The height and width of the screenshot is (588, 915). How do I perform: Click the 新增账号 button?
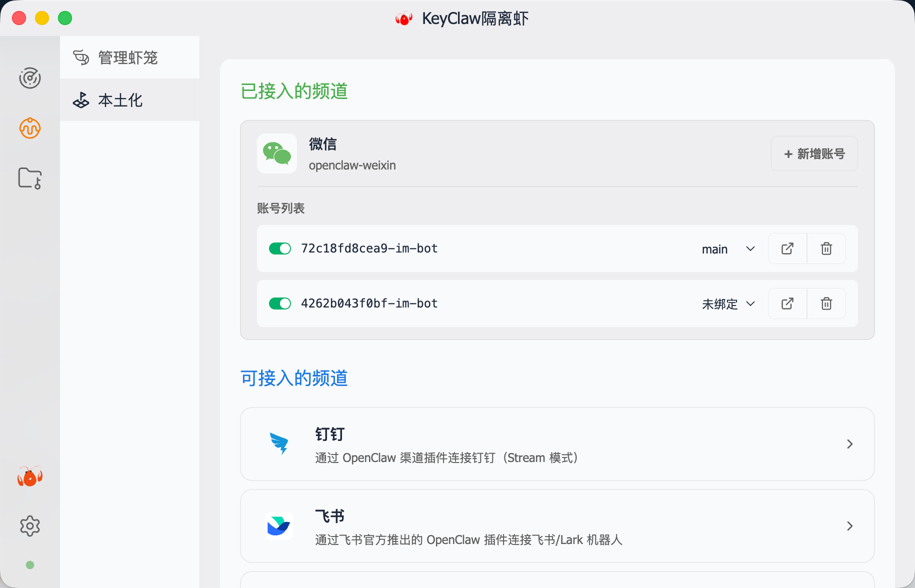pyautogui.click(x=814, y=153)
